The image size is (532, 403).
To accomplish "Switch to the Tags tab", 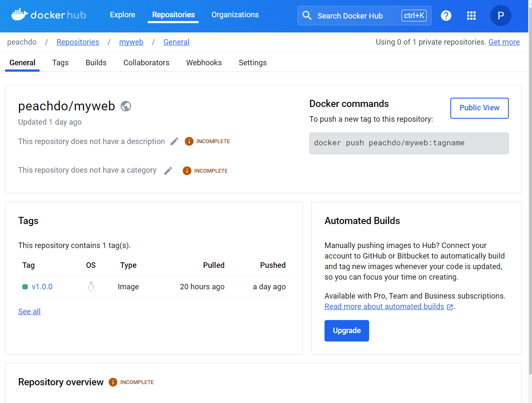I will click(x=60, y=63).
